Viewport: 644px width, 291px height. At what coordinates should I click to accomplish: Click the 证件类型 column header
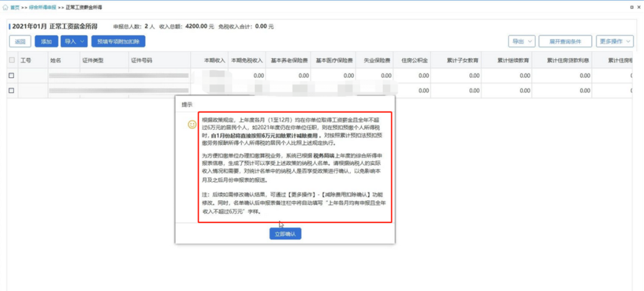93,60
